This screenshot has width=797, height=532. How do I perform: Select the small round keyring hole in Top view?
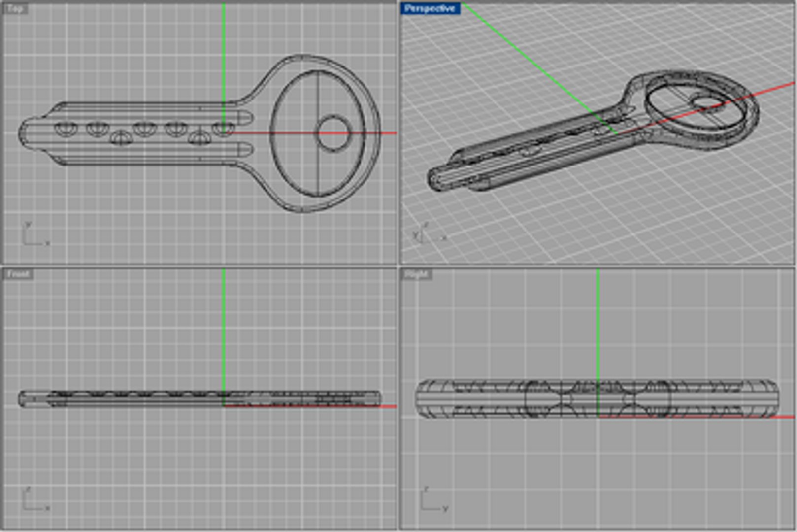point(333,133)
